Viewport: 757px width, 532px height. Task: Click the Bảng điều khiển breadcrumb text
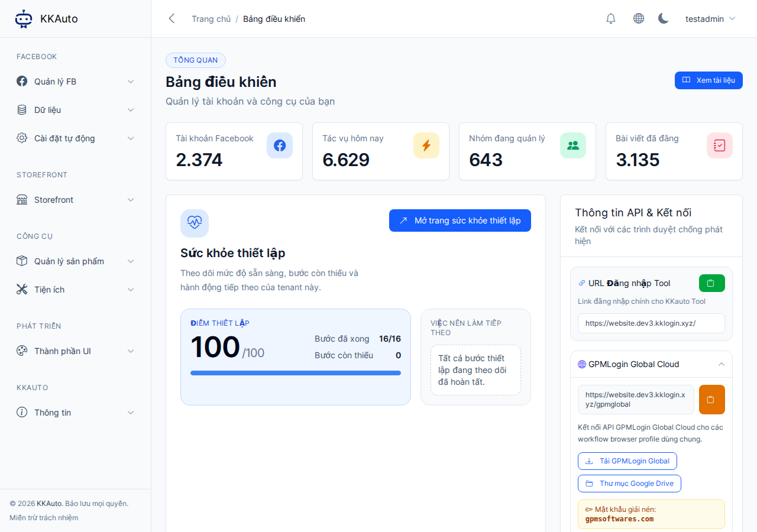pos(274,19)
